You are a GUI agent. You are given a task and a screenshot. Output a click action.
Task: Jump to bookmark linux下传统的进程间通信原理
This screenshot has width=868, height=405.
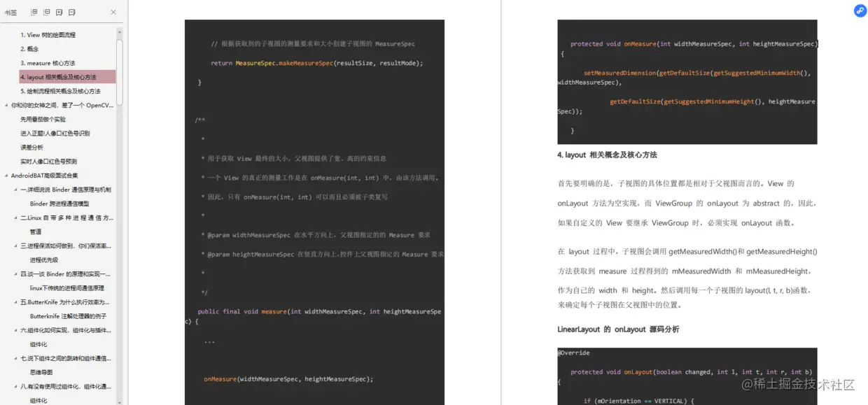click(67, 288)
